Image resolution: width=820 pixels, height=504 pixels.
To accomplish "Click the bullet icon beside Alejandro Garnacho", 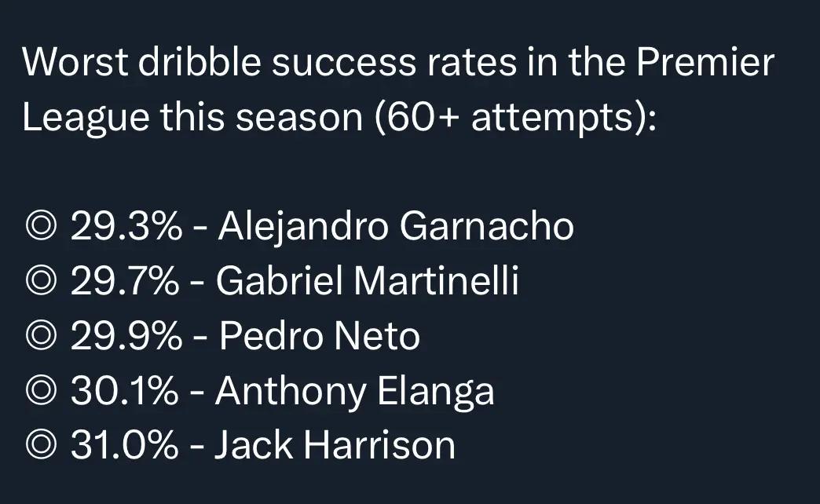I will click(x=41, y=226).
